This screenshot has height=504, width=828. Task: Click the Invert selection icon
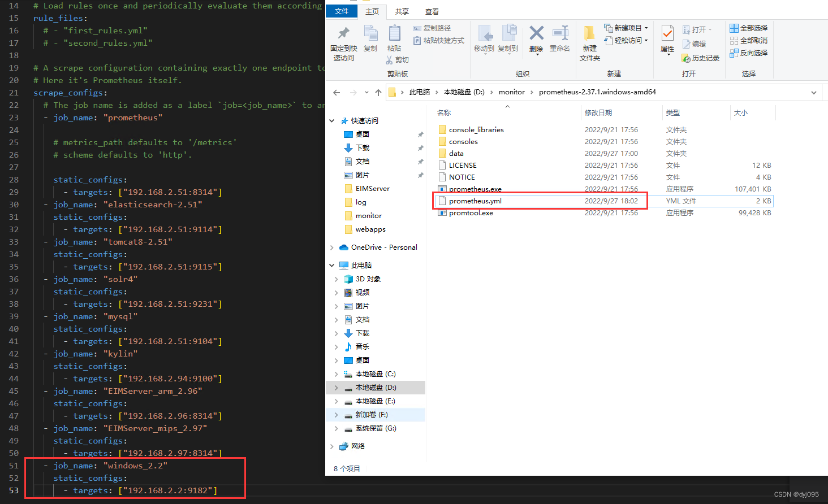click(734, 53)
